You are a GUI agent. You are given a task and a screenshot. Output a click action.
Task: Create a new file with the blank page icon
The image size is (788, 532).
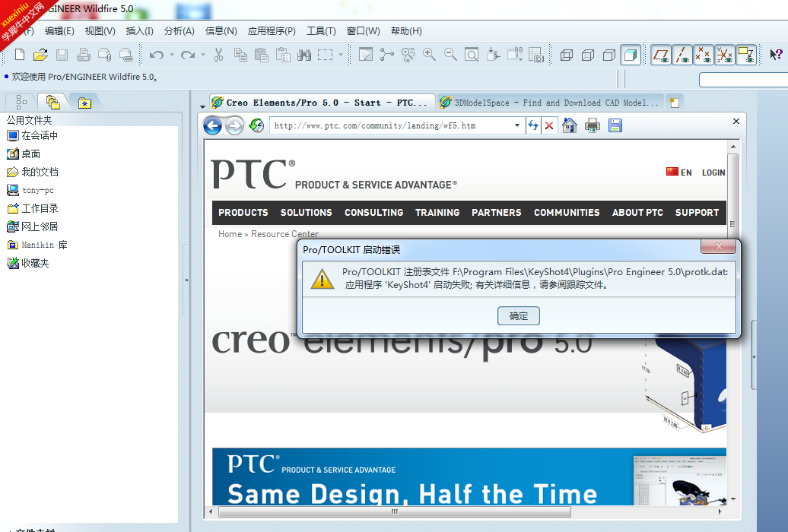(20, 55)
